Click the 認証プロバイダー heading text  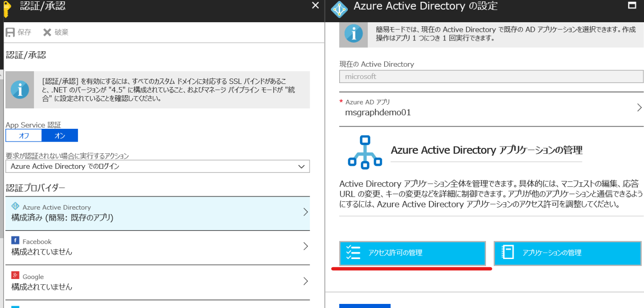tap(36, 187)
